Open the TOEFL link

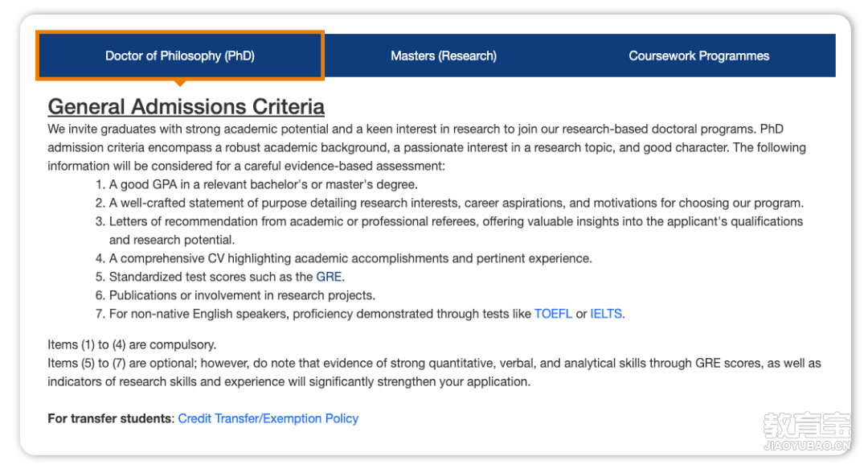tap(553, 314)
